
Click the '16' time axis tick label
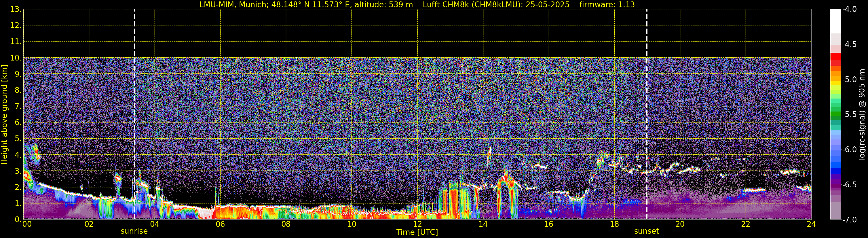(x=548, y=224)
